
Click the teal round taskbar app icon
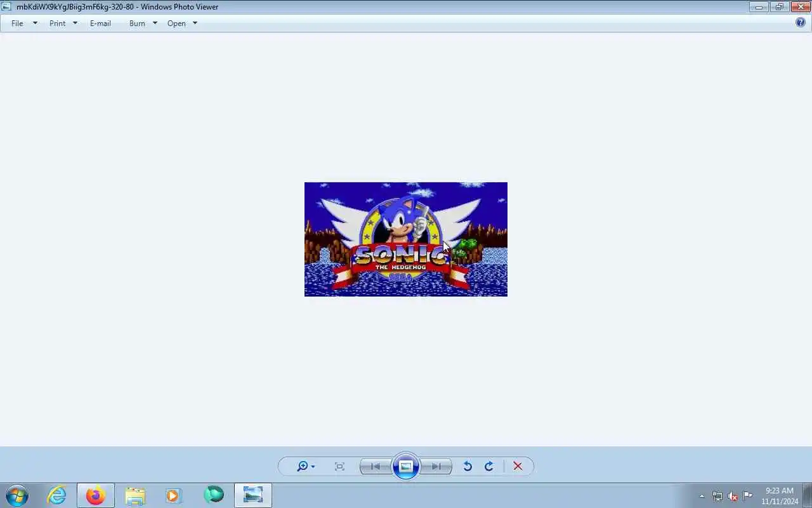[x=214, y=495]
